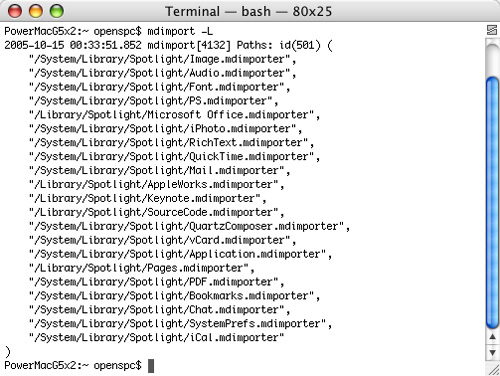
Task: Click the split pane icon above scrollbar
Action: pos(492,30)
